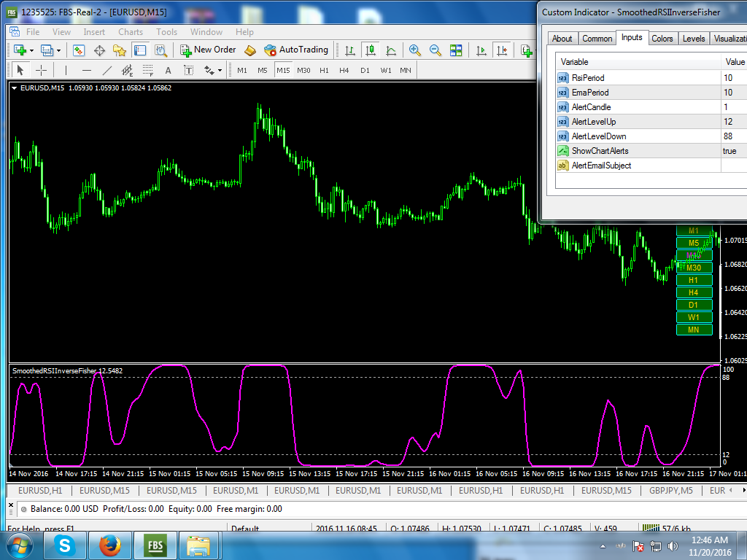Open the Insert menu
This screenshot has width=747, height=560.
94,32
